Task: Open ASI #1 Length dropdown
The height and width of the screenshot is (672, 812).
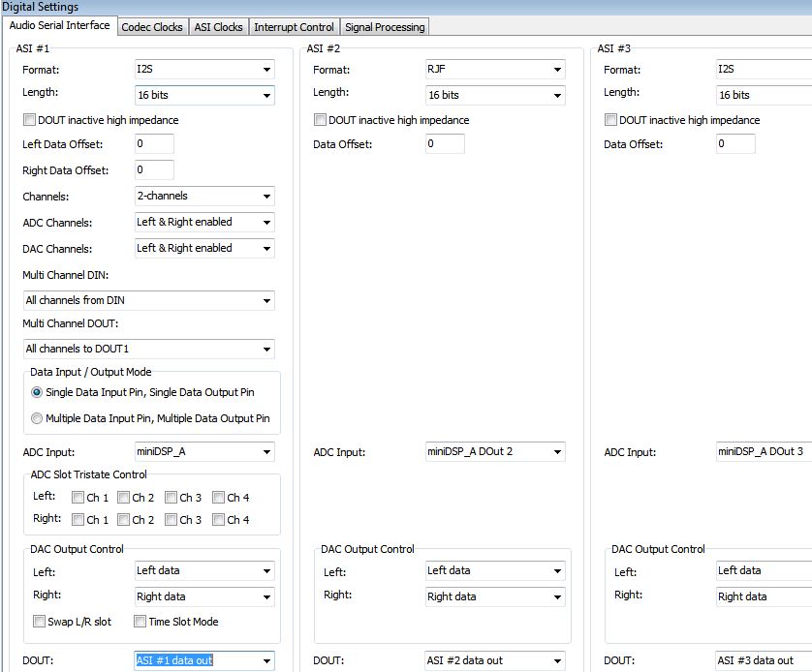Action: (204, 95)
